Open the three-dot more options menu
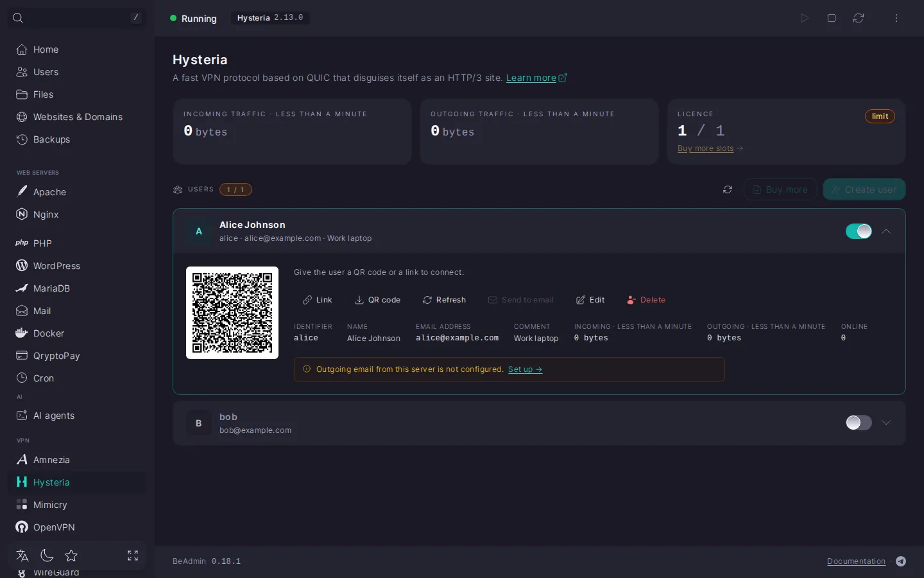The image size is (924, 578). 896,18
